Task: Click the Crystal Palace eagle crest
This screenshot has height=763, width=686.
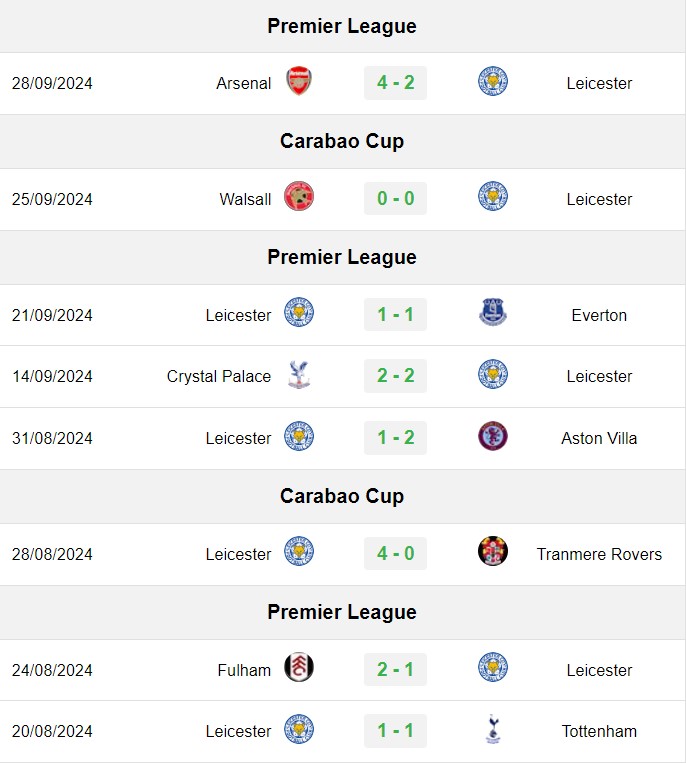Action: (x=299, y=374)
